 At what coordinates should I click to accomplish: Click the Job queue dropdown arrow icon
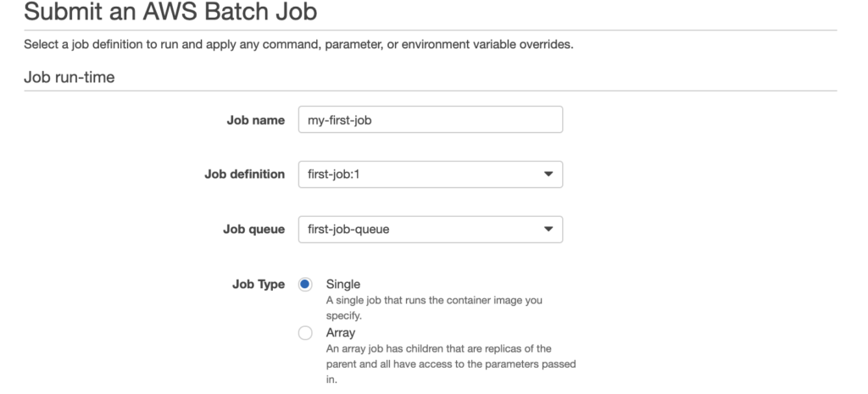click(548, 229)
